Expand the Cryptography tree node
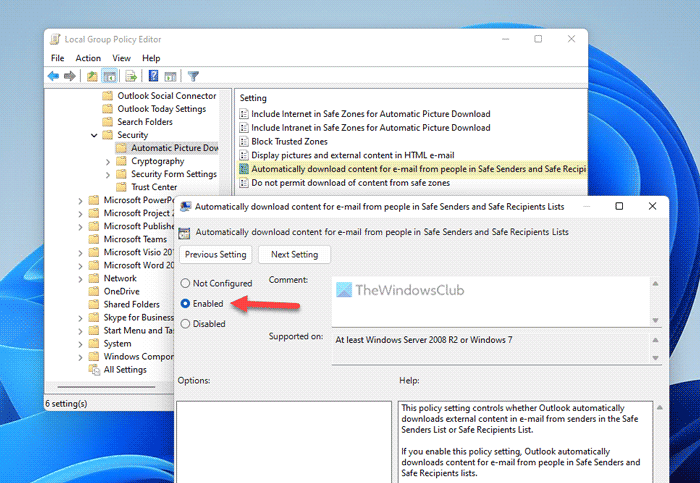 click(108, 161)
